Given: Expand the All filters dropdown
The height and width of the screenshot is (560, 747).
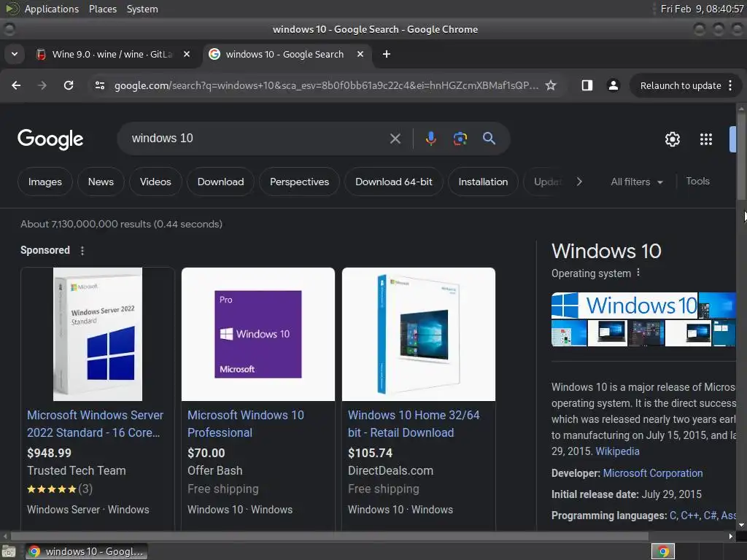Looking at the screenshot, I should click(x=637, y=182).
